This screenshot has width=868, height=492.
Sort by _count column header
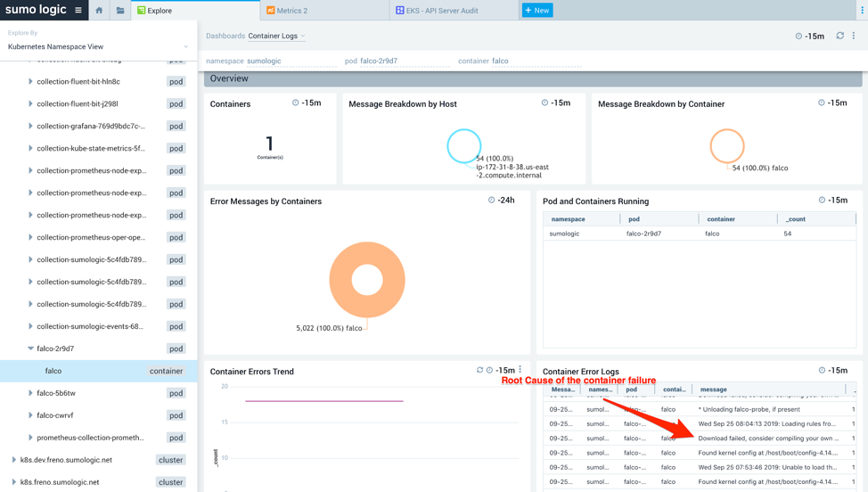(x=796, y=219)
